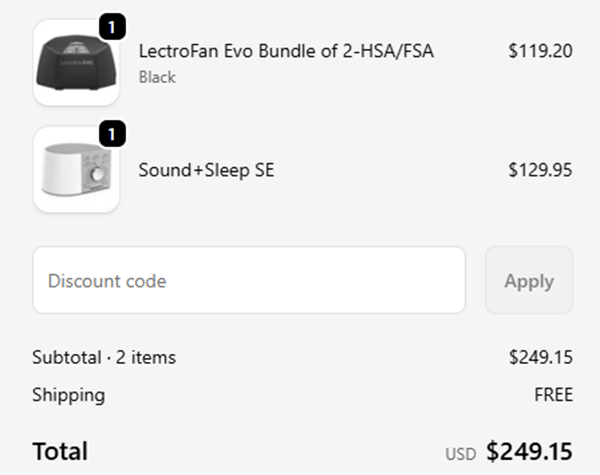This screenshot has height=475, width=600.
Task: Click the $129.95 item price
Action: pyautogui.click(x=540, y=170)
